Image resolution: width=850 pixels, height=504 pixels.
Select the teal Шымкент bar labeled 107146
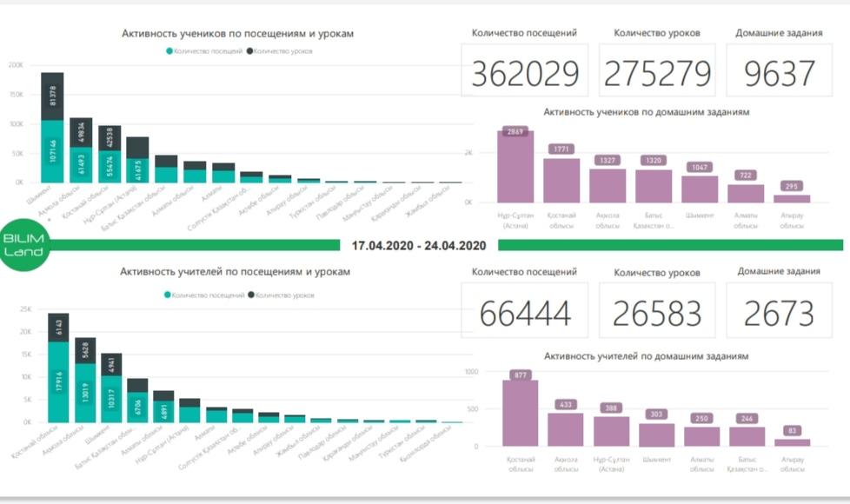tap(52, 152)
